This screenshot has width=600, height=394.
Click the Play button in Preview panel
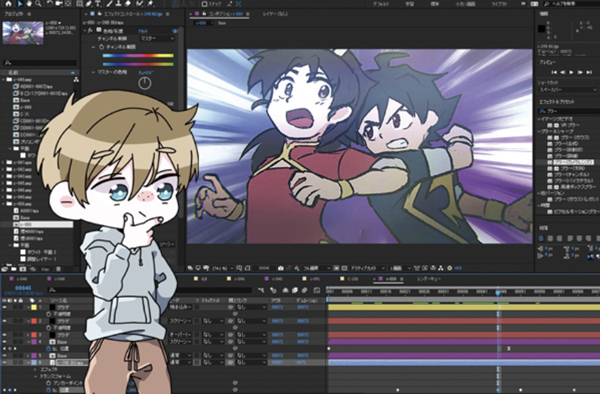coord(571,72)
